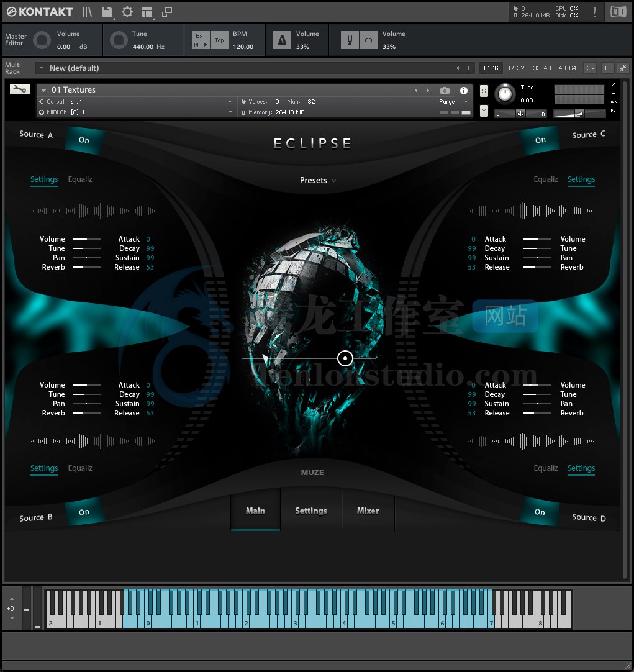
Task: Click the XY pad cursor on the Eclipse mask
Action: (x=345, y=358)
